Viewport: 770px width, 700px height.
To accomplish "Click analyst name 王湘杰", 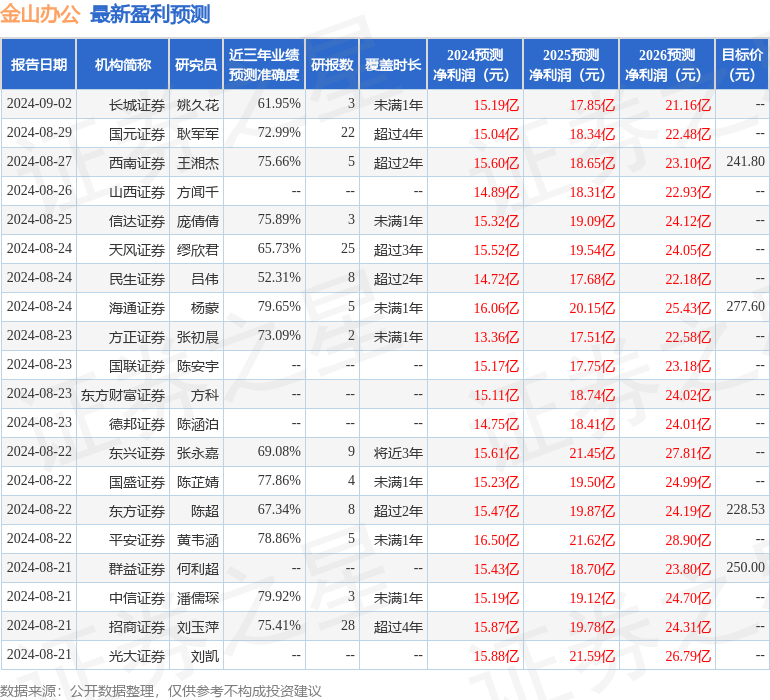I will (x=198, y=163).
